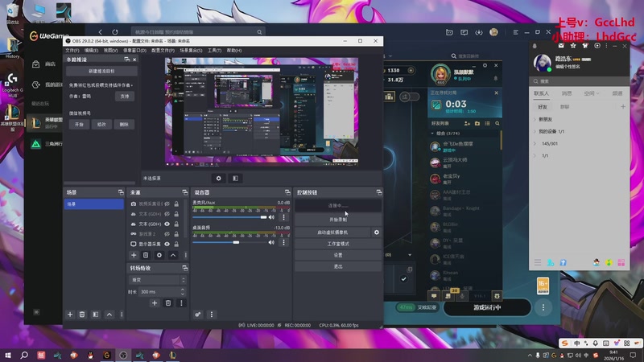Unlock the display capture source
This screenshot has height=362, width=644.
click(176, 244)
